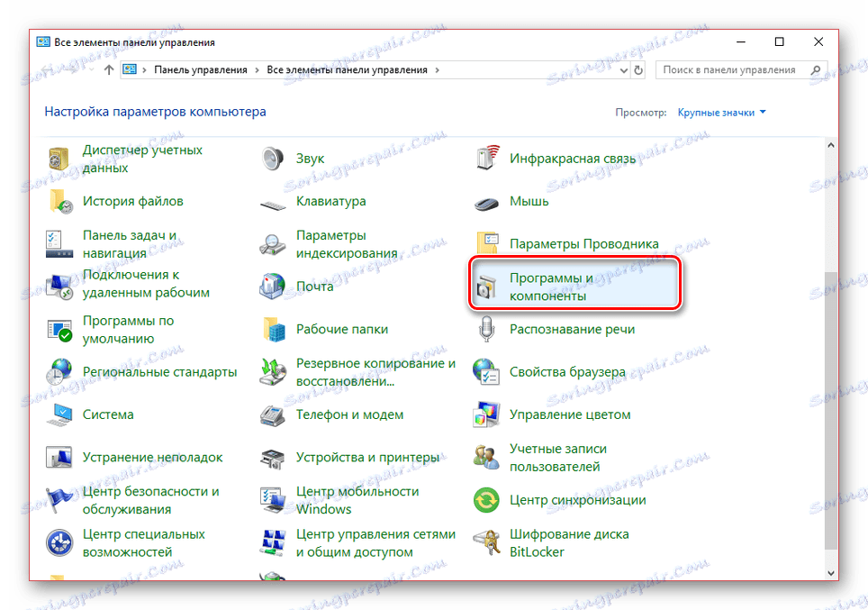Select the Все элементы панели управления breadcrumb
868x610 pixels.
347,69
